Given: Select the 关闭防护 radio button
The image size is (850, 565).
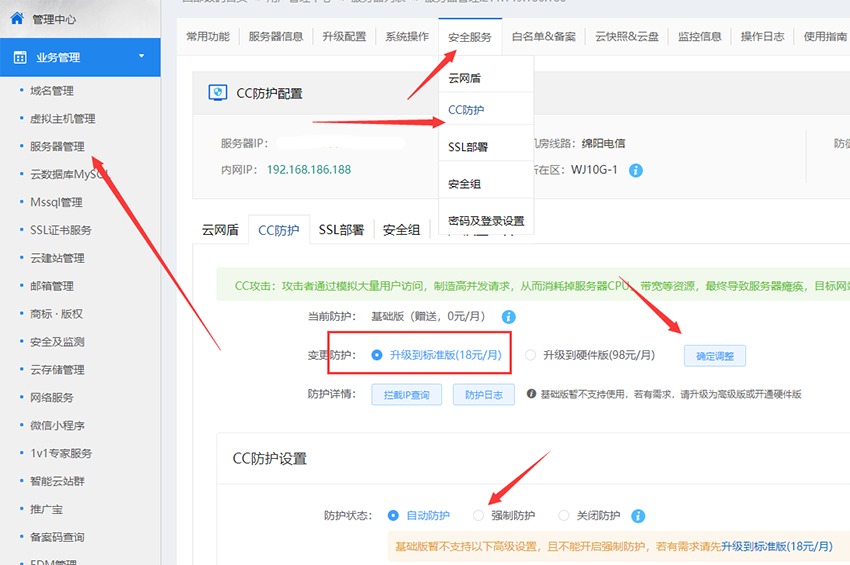Looking at the screenshot, I should (564, 516).
